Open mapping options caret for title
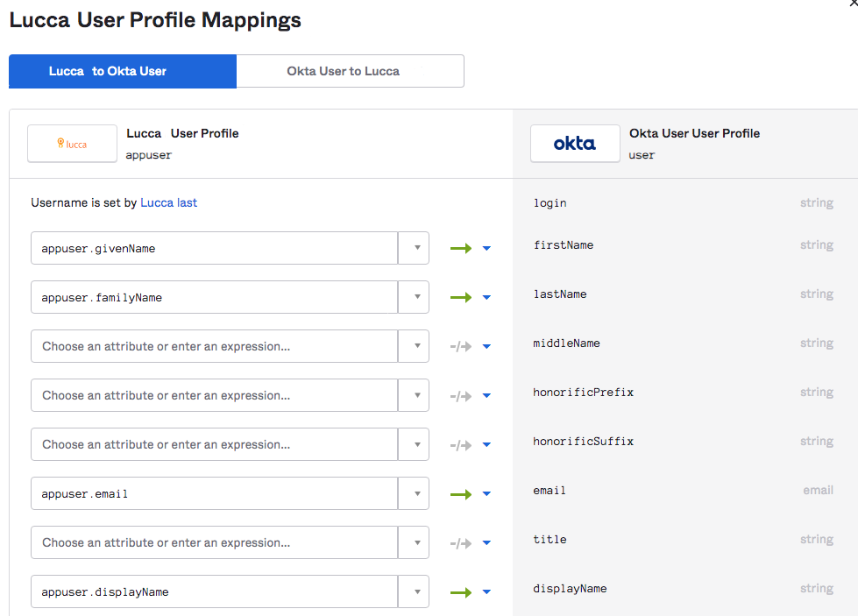 coord(486,542)
